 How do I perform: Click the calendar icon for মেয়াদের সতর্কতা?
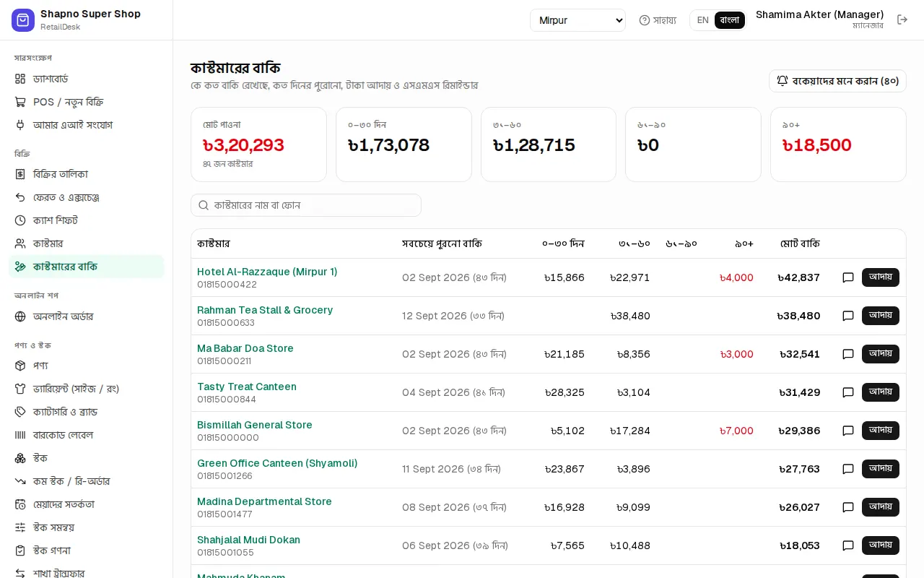pyautogui.click(x=20, y=504)
